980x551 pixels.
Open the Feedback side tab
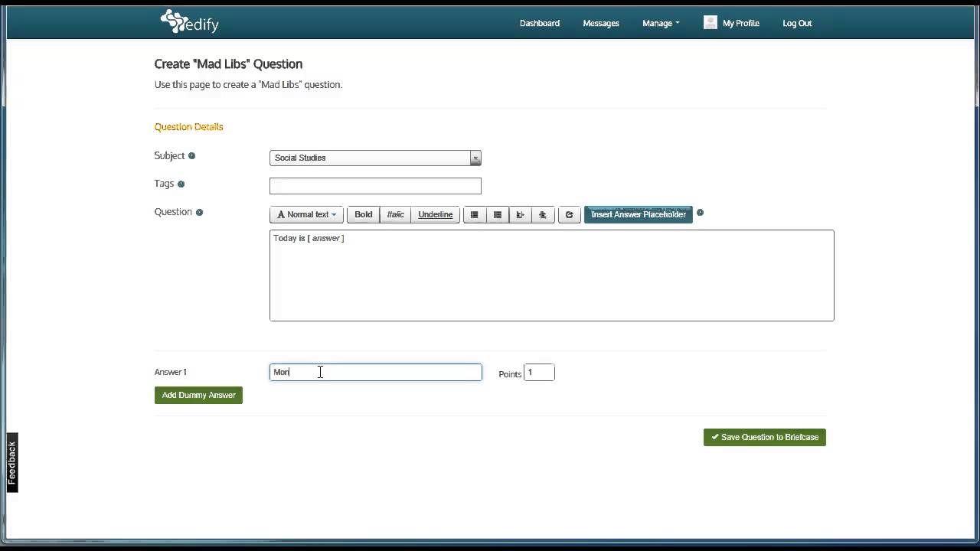tap(12, 462)
